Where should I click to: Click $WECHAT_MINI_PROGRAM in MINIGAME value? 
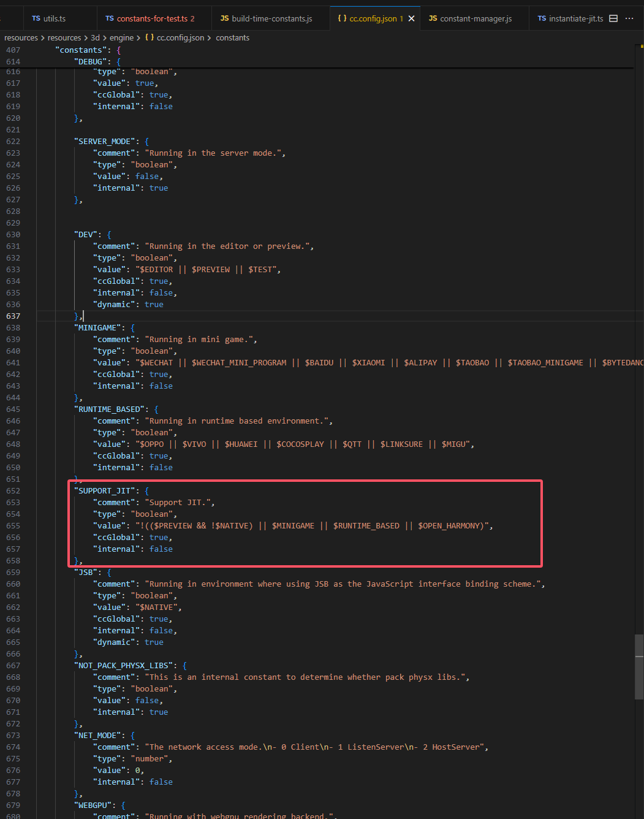click(239, 363)
